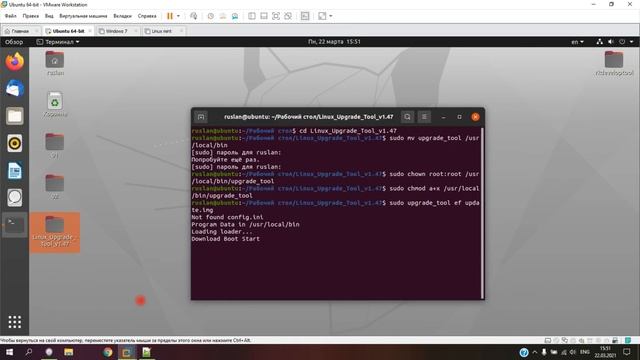Screen dimensions: 640x360
Task: Take a VM snapshot using the clock icon
Action: click(x=211, y=16)
